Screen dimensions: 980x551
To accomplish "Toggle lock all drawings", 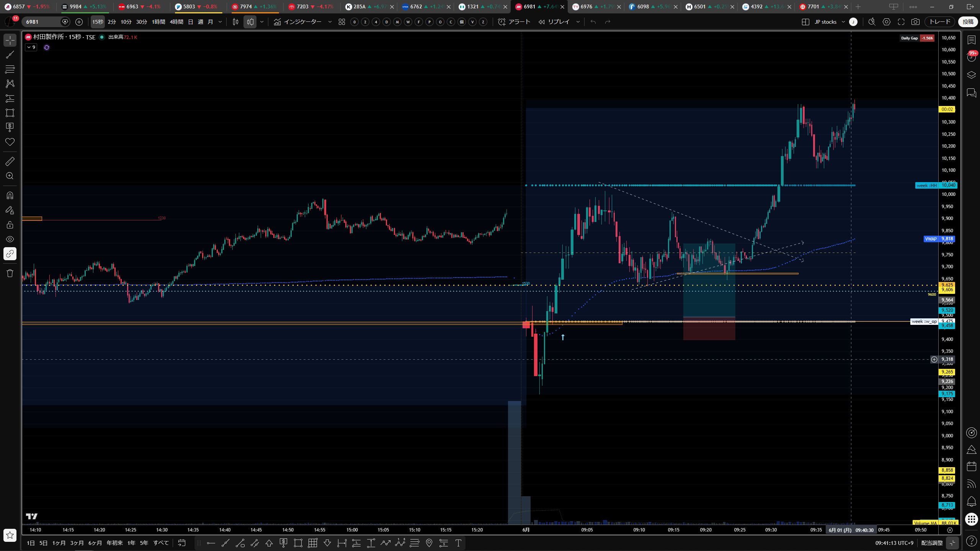I will click(10, 225).
